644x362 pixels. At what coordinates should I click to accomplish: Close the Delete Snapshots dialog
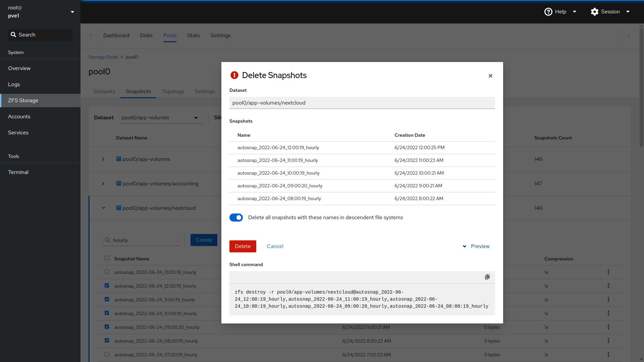coord(490,76)
